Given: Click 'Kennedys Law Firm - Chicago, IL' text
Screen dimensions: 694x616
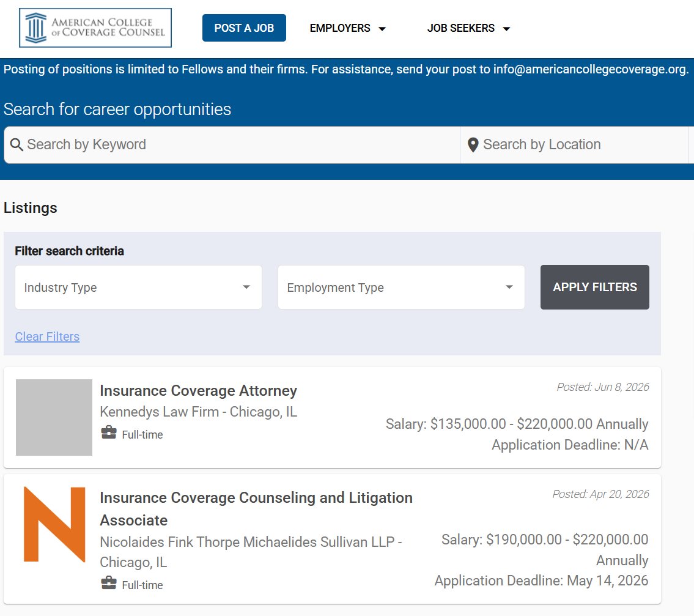Looking at the screenshot, I should (198, 412).
